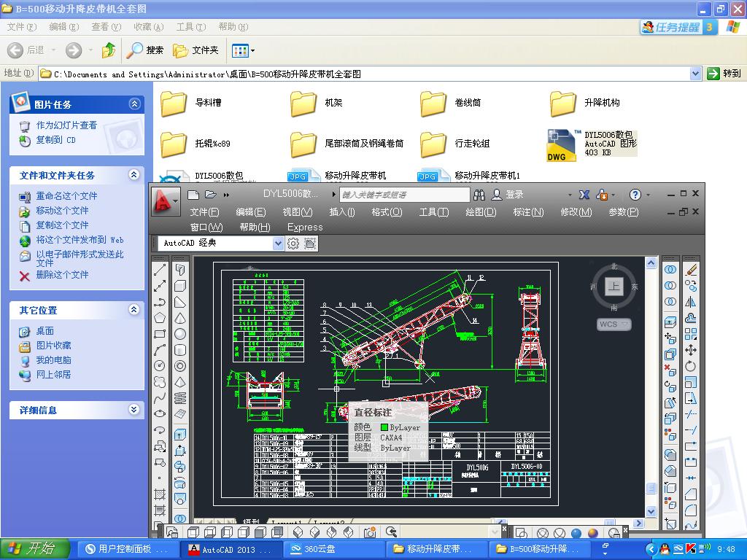Viewport: 747px width, 560px height.
Task: Click the 转到 go button
Action: point(724,74)
